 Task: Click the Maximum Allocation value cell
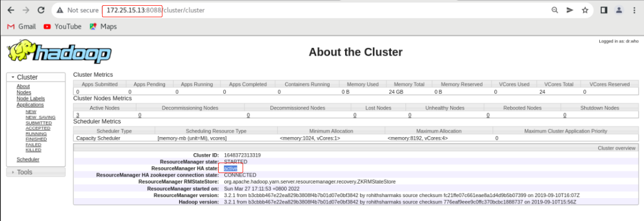point(438,138)
